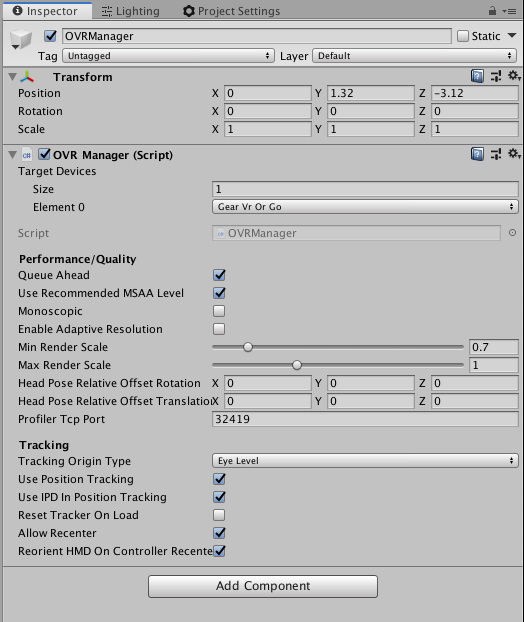The height and width of the screenshot is (622, 524).
Task: Click Head Pose Offset Translation Y field
Action: tap(371, 401)
